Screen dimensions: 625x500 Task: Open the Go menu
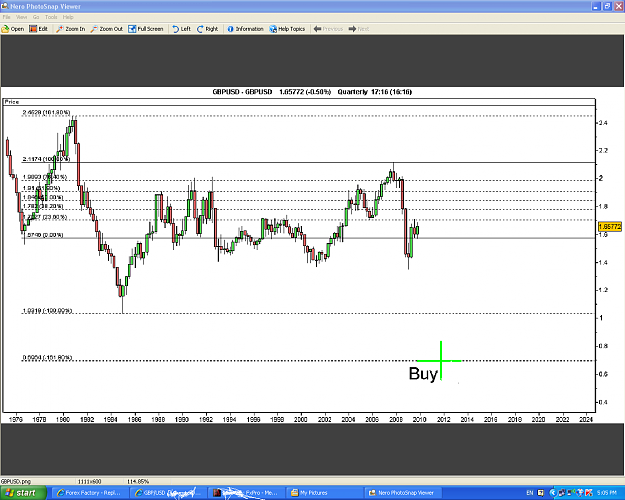(36, 17)
